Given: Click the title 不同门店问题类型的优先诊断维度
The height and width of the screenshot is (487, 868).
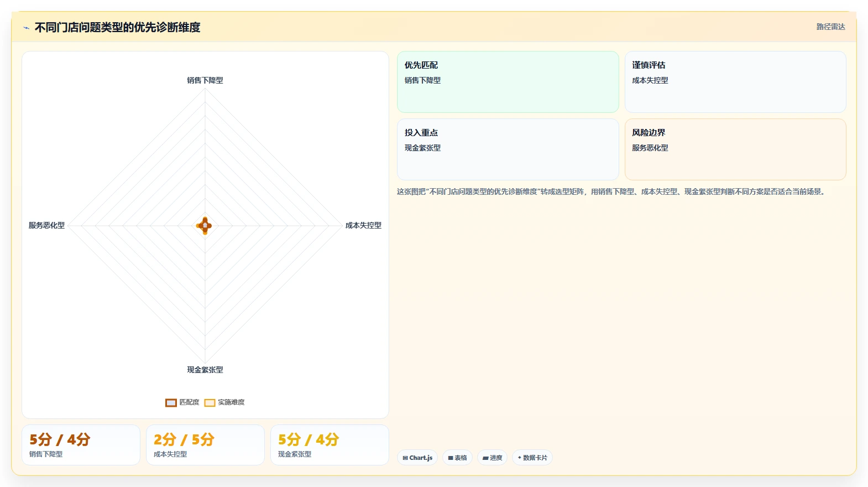Looking at the screenshot, I should click(117, 27).
